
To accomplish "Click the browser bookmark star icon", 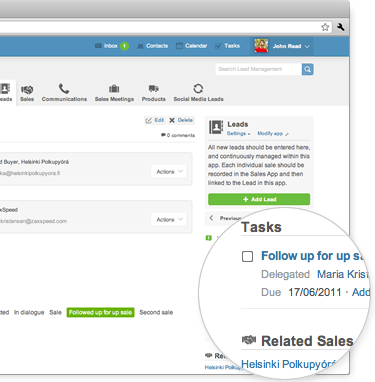I will point(325,27).
